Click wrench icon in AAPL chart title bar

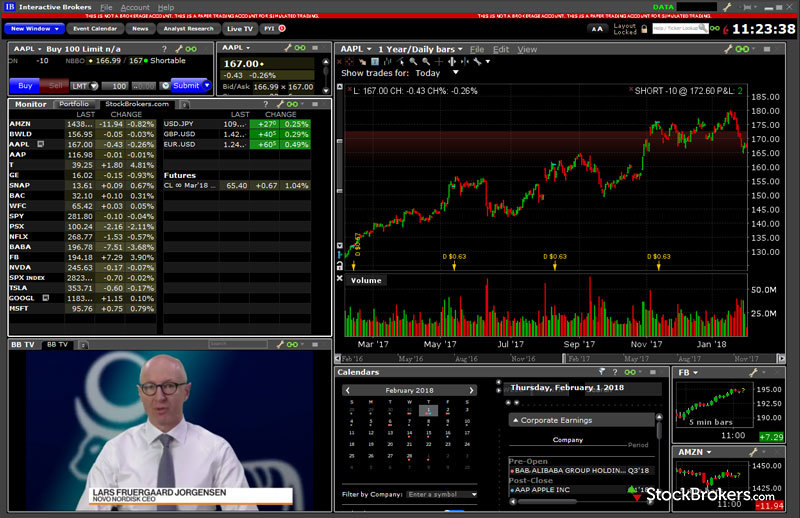(x=729, y=49)
